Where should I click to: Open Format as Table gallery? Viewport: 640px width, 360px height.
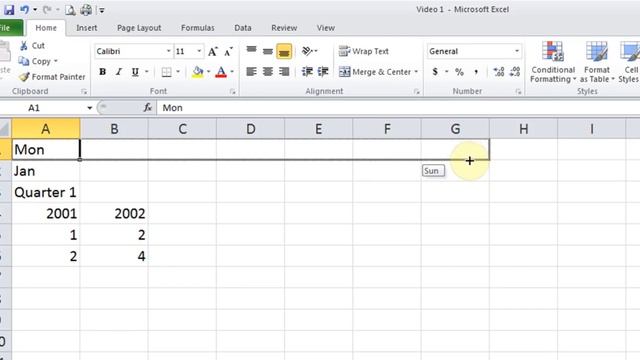coord(597,62)
